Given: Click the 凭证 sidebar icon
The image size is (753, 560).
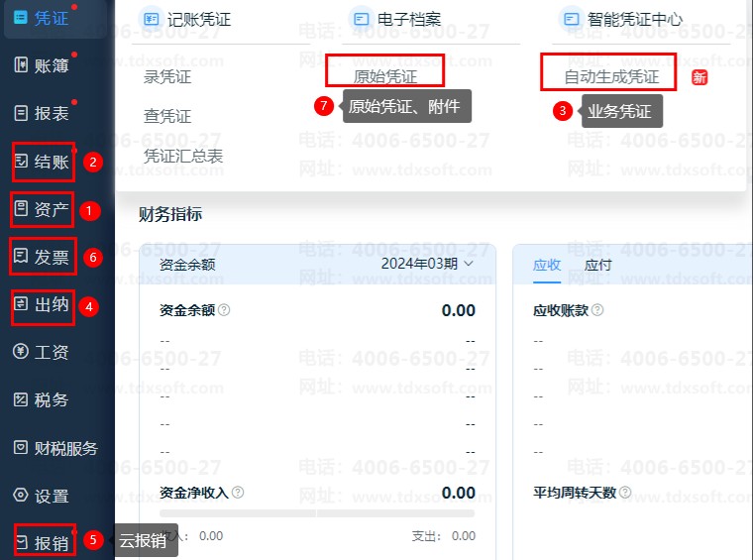Looking at the screenshot, I should (21, 18).
